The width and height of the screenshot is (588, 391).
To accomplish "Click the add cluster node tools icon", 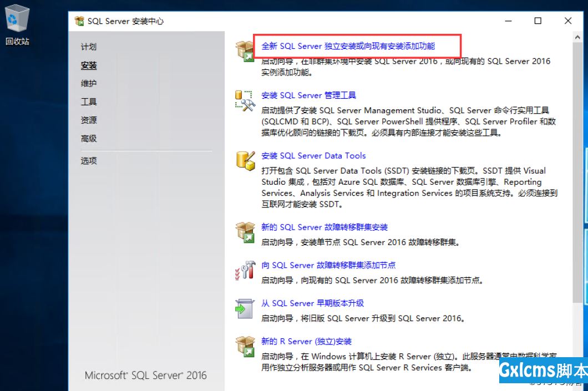I will click(245, 270).
